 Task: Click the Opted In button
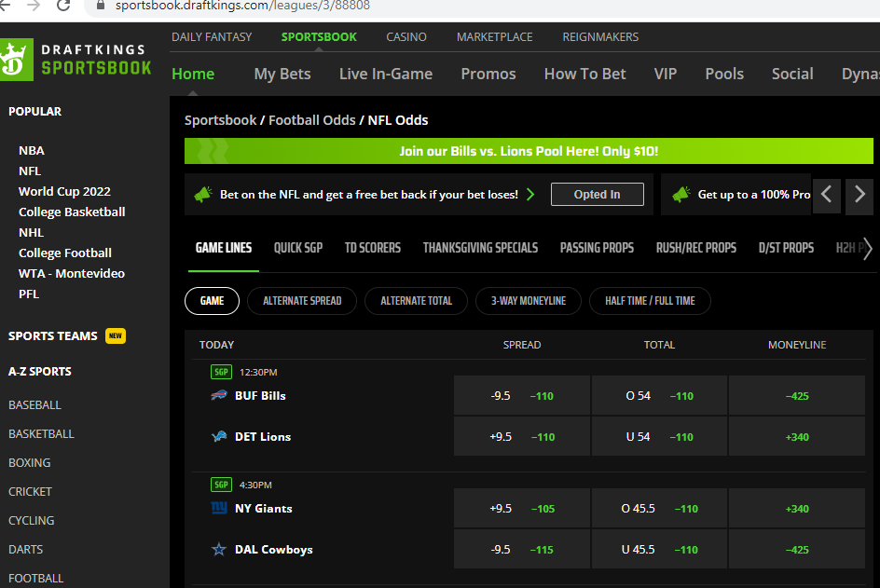pos(598,194)
